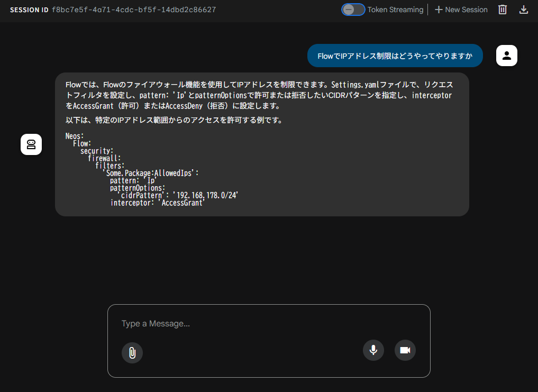The height and width of the screenshot is (392, 538).
Task: Click the interceptor: 'AccessGrant' line
Action: [158, 203]
